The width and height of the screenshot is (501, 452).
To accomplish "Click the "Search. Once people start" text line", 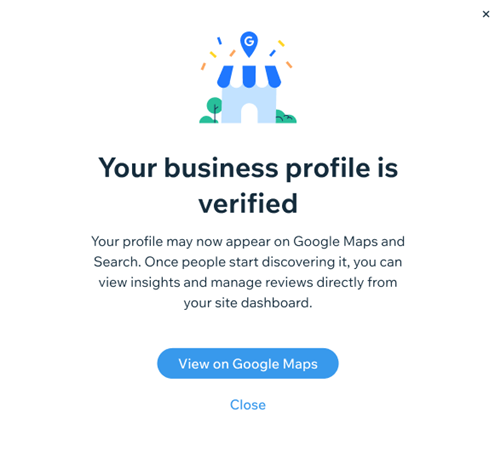I will [176, 262].
